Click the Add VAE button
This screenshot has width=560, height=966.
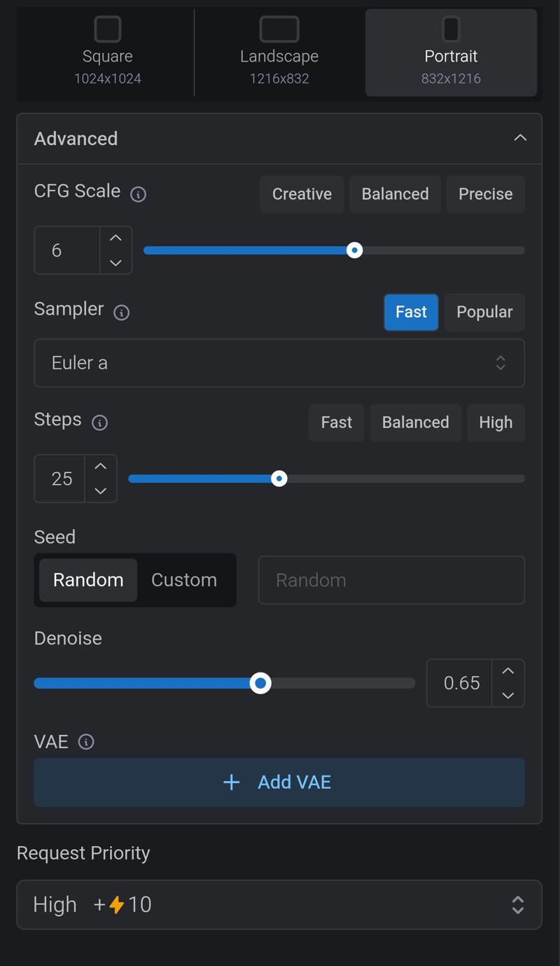(x=279, y=782)
